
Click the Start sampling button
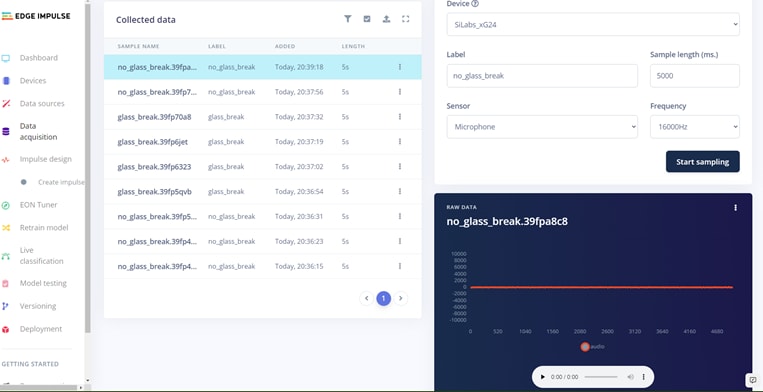[x=702, y=161]
